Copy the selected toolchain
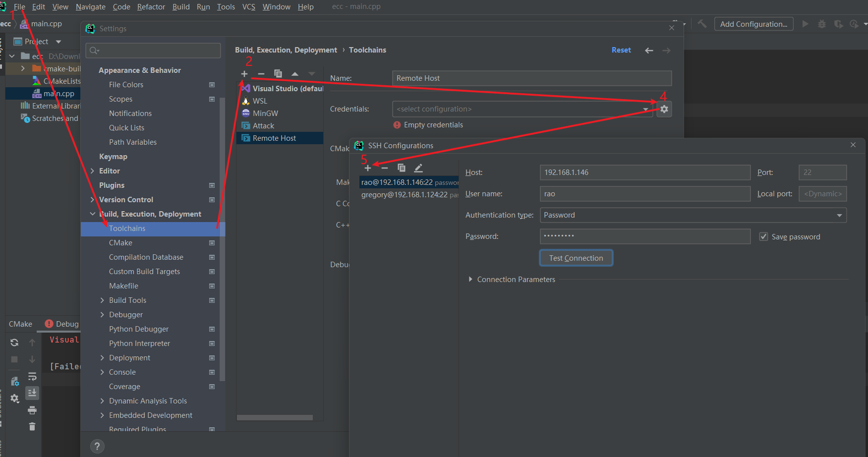 click(278, 74)
